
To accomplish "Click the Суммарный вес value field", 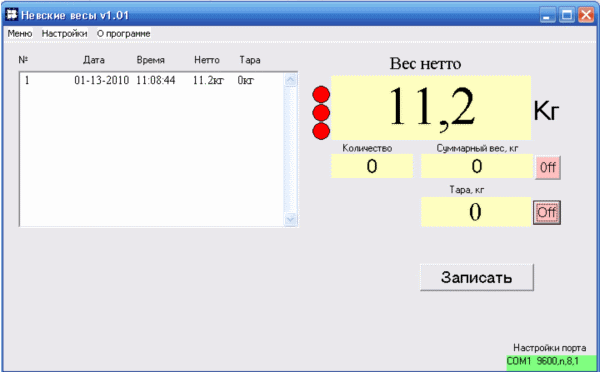I will 477,166.
